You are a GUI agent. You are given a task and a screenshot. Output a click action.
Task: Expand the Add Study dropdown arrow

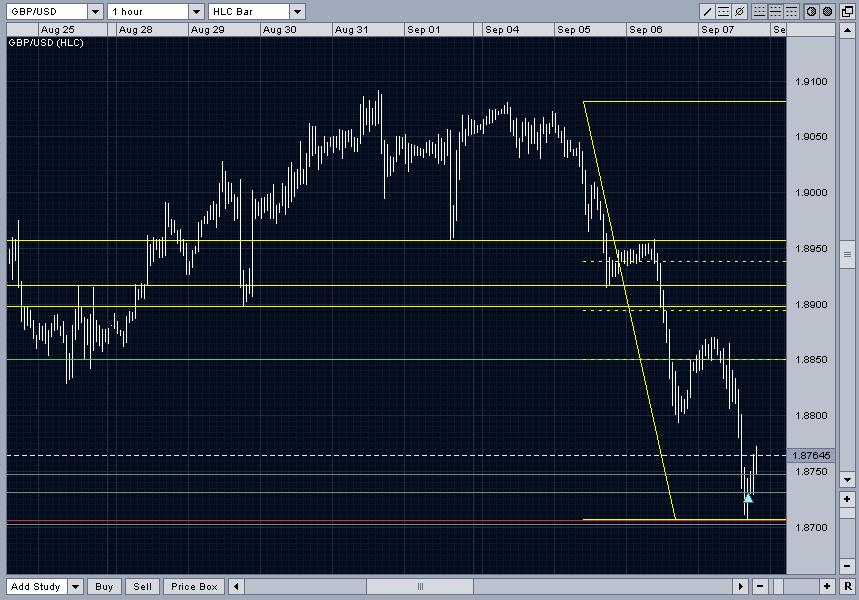76,587
